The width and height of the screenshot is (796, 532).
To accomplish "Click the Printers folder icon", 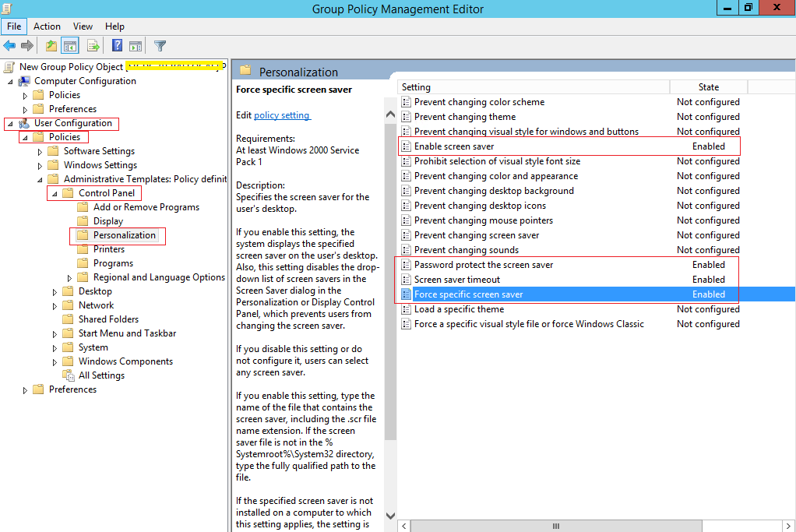I will click(x=83, y=249).
